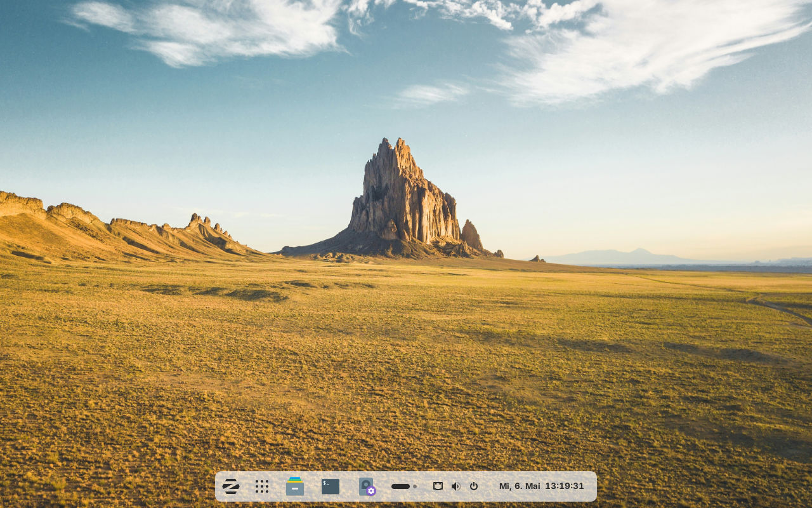This screenshot has width=812, height=508.
Task: Show the applications grid
Action: tap(262, 486)
